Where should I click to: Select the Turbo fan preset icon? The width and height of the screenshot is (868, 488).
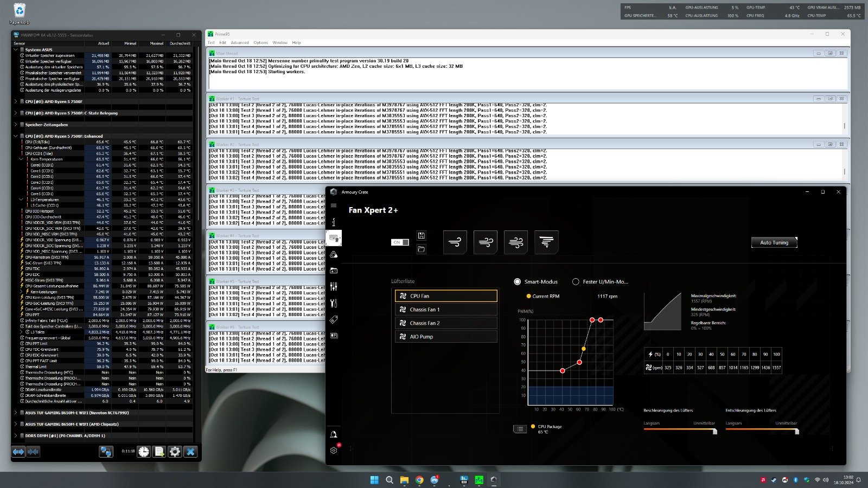pyautogui.click(x=516, y=242)
